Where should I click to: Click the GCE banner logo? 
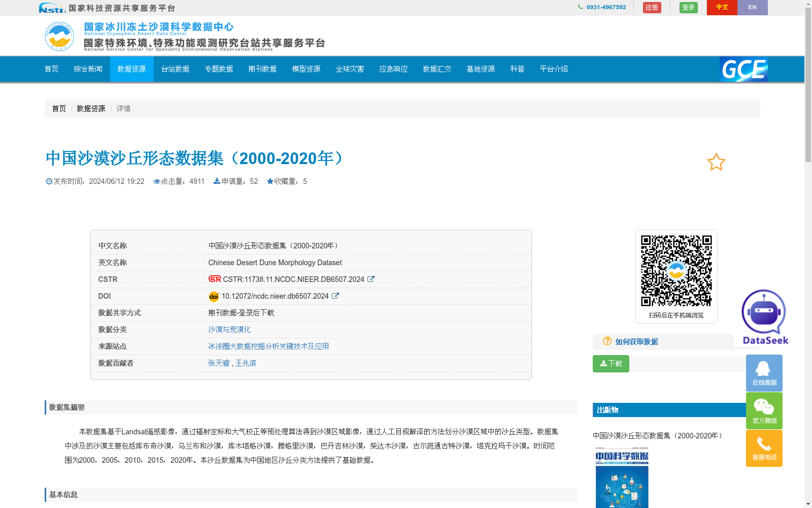[743, 69]
